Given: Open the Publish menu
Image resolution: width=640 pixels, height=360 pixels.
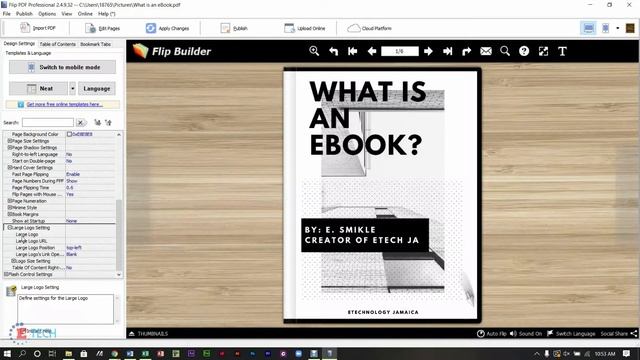Looking at the screenshot, I should click(x=24, y=13).
